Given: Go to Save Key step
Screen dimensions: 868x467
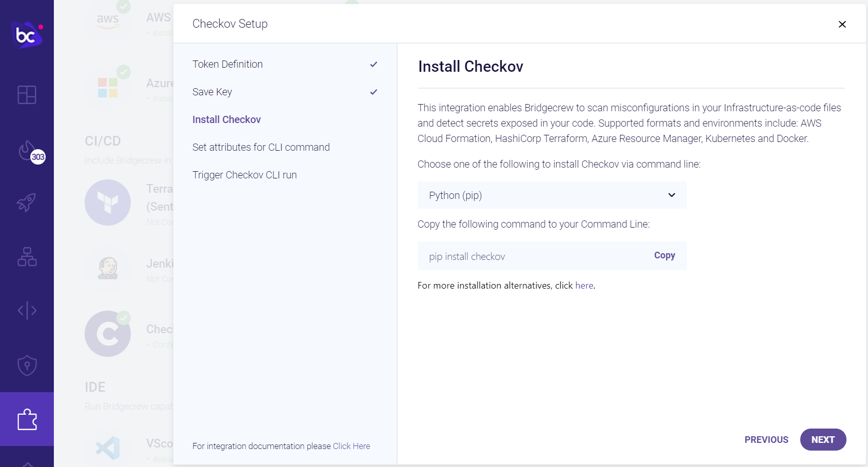Looking at the screenshot, I should pos(212,92).
